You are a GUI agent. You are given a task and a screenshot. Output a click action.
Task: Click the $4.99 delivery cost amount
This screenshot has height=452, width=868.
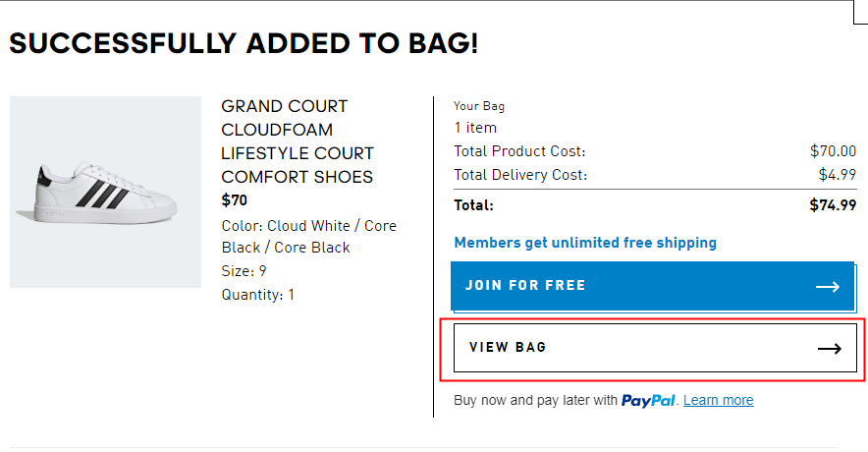coord(837,175)
